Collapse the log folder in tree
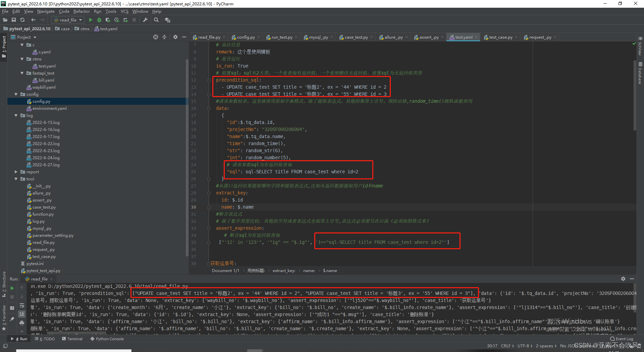The width and height of the screenshot is (644, 352). point(16,116)
